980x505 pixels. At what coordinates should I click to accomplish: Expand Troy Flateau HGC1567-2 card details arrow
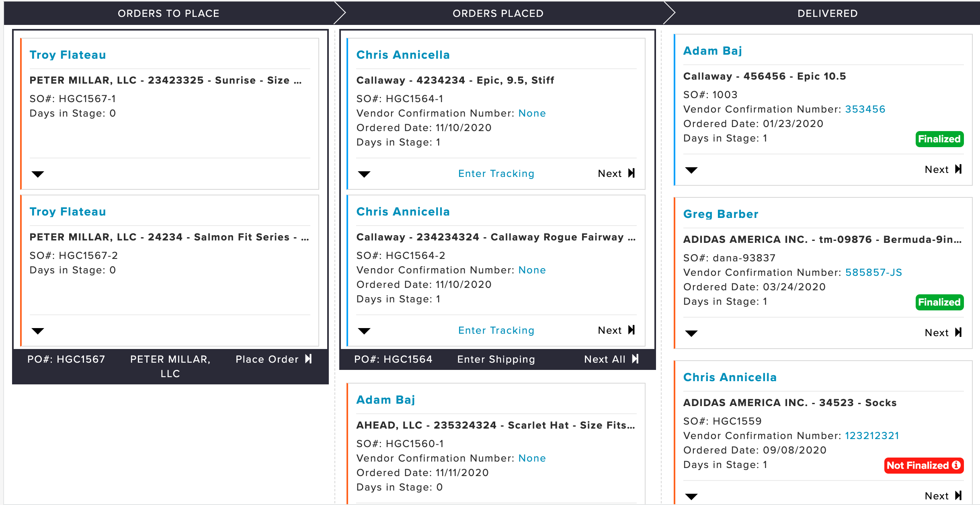point(38,331)
